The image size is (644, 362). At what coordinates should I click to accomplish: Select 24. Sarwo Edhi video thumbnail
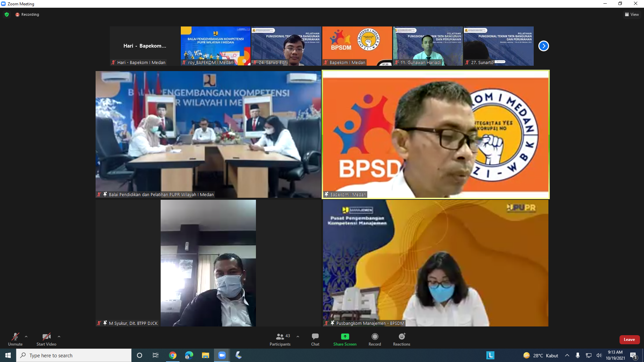pos(286,46)
